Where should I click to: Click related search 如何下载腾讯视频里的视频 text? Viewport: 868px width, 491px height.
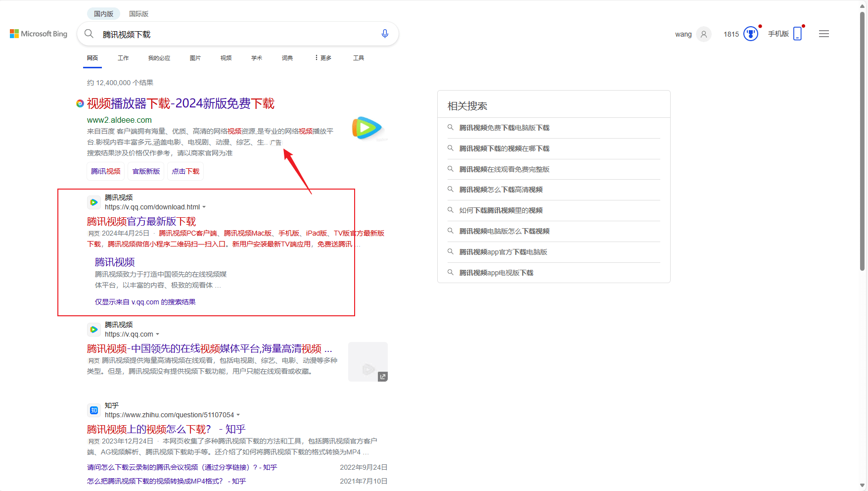point(501,210)
